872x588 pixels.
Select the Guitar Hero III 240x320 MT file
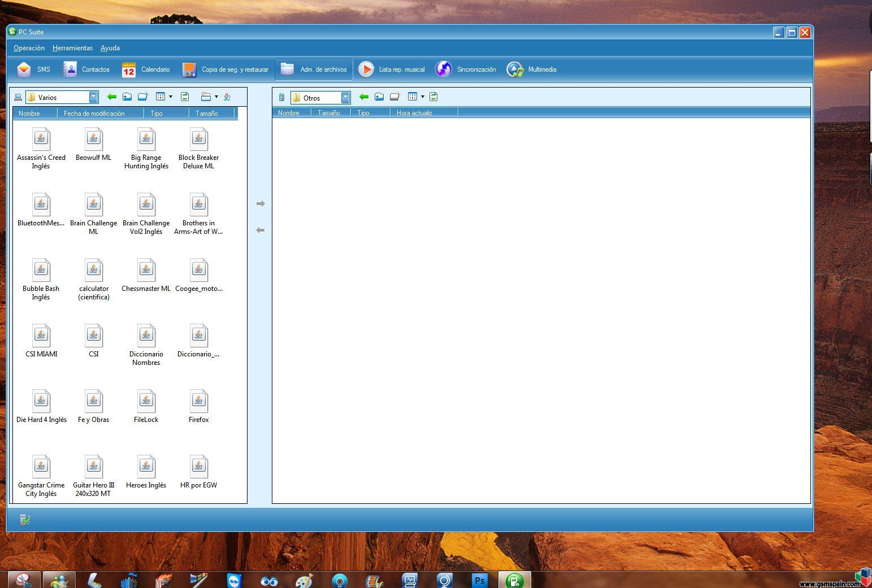[x=94, y=477]
